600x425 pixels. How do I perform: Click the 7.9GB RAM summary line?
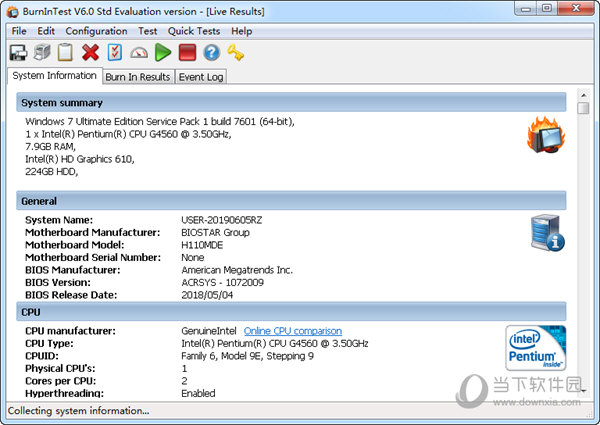pyautogui.click(x=50, y=147)
